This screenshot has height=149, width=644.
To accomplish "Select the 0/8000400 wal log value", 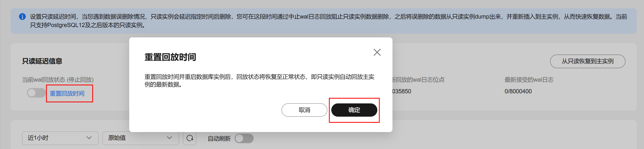I will [x=518, y=91].
